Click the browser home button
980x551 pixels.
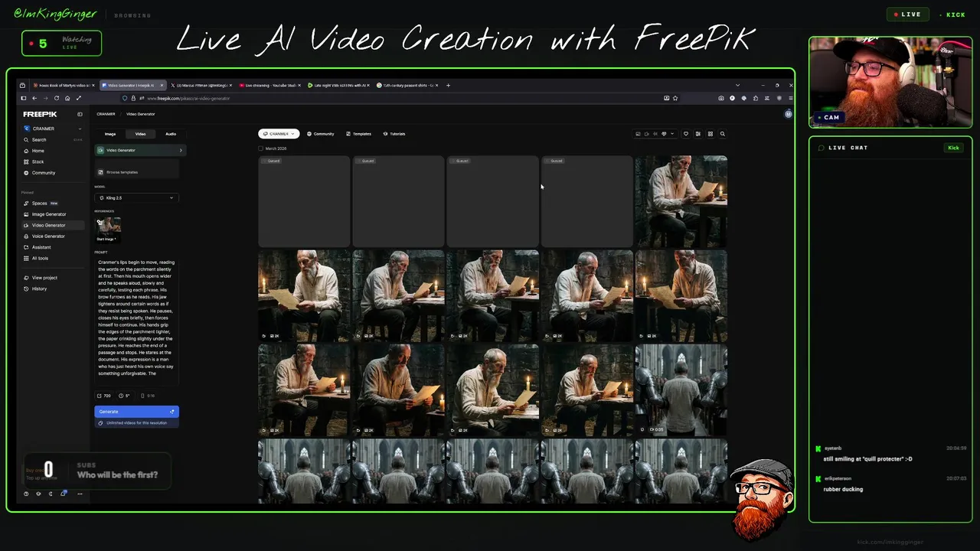click(x=67, y=98)
